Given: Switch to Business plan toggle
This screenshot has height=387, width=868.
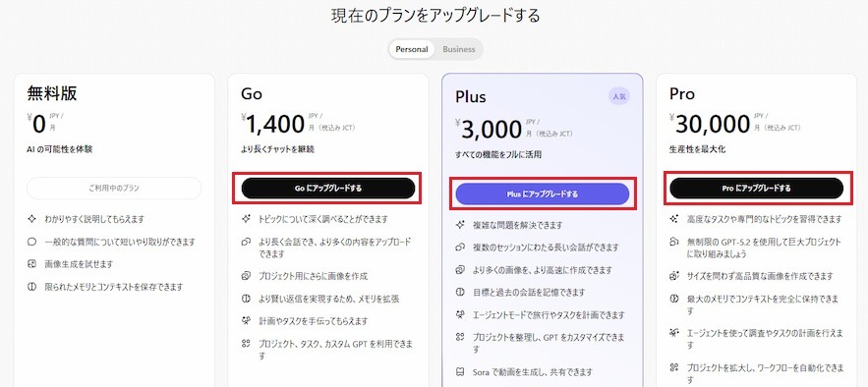Looking at the screenshot, I should click(459, 49).
